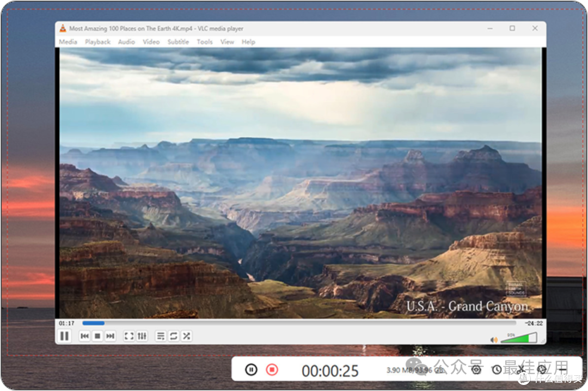The height and width of the screenshot is (391, 588).
Task: Open the Media menu
Action: point(68,42)
